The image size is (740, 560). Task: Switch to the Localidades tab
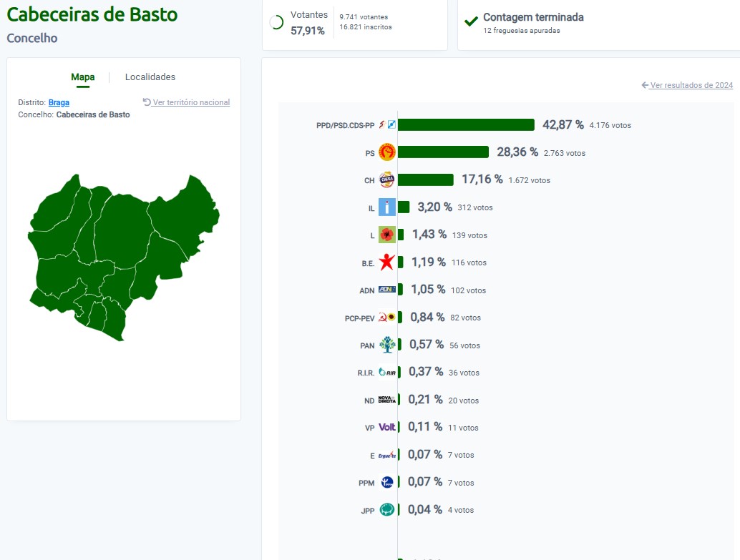pos(150,77)
